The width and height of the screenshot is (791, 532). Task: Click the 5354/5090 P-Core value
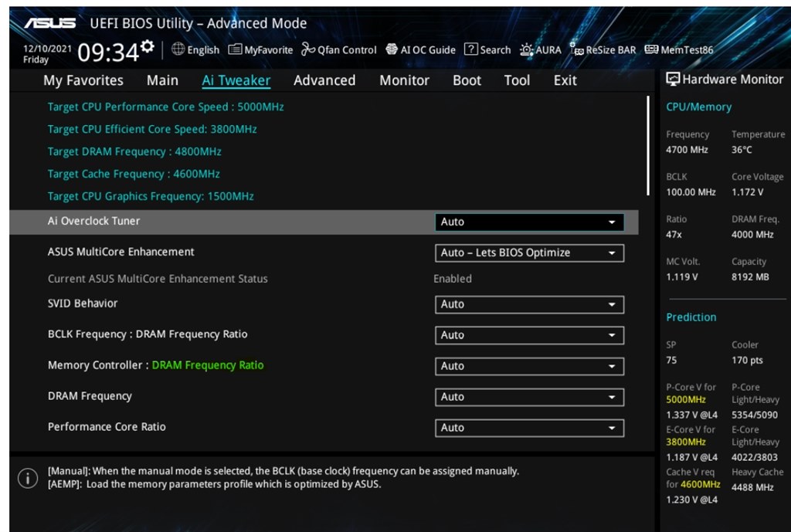[x=755, y=415]
